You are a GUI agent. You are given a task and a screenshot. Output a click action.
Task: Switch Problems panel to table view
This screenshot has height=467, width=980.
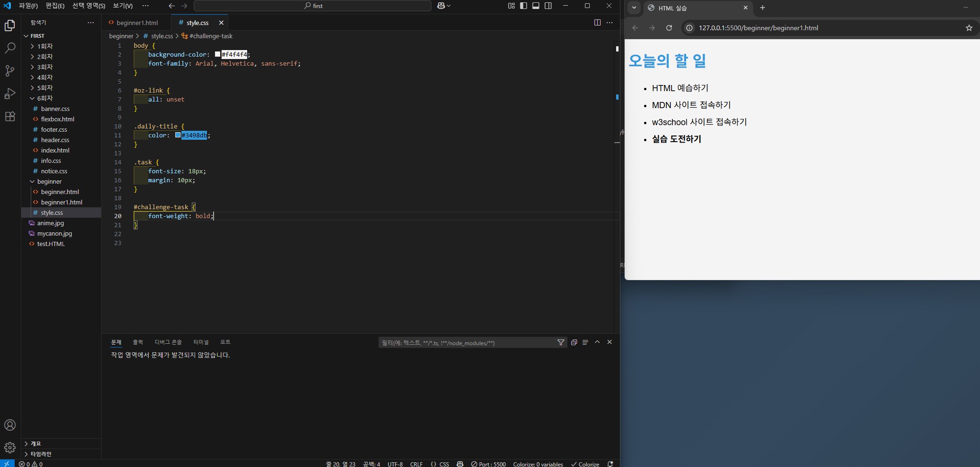pyautogui.click(x=585, y=342)
